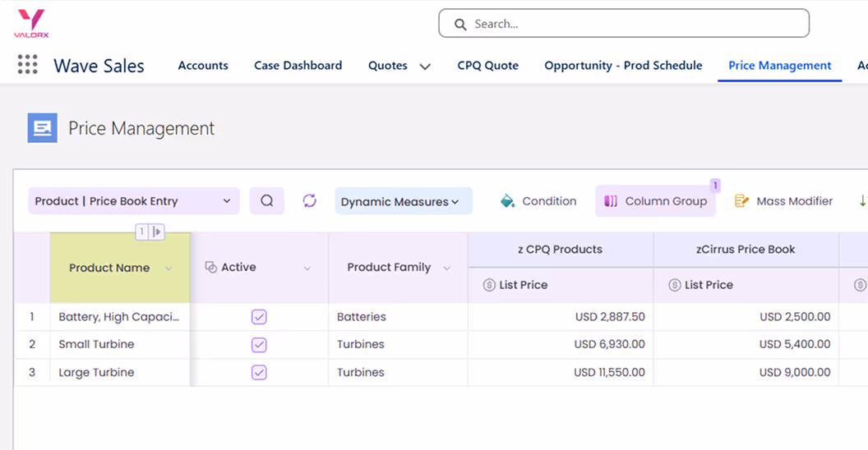868x450 pixels.
Task: Click the Condition paint bucket icon
Action: tap(507, 200)
